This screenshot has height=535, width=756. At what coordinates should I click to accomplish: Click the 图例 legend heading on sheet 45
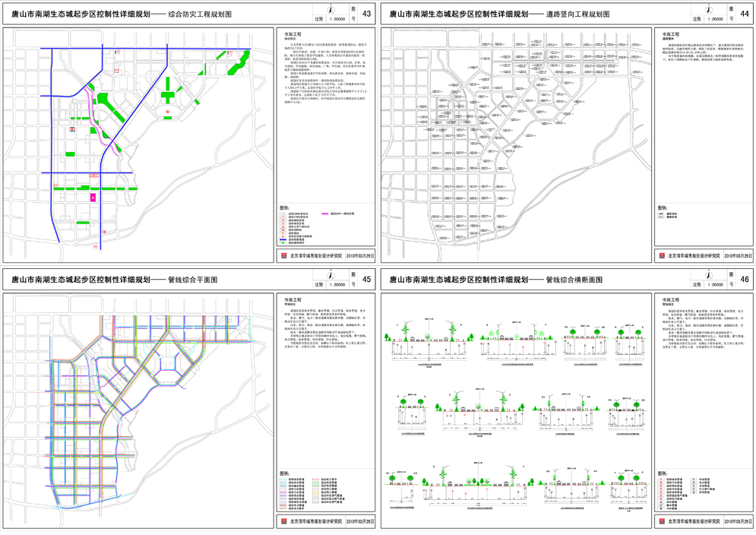point(284,473)
